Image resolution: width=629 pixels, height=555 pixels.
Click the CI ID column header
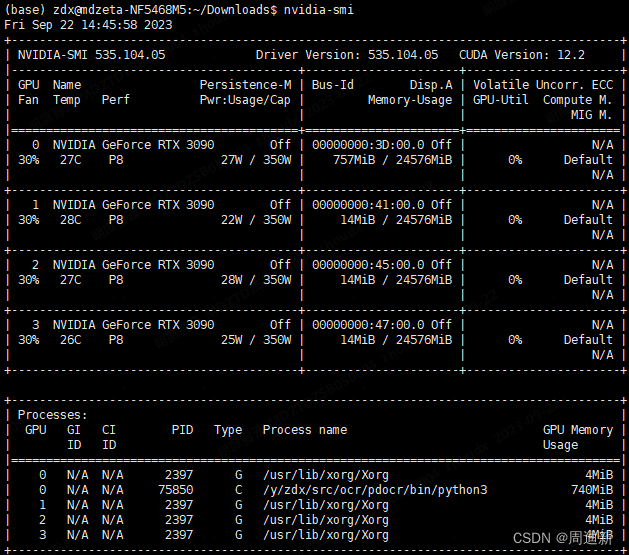coord(109,438)
